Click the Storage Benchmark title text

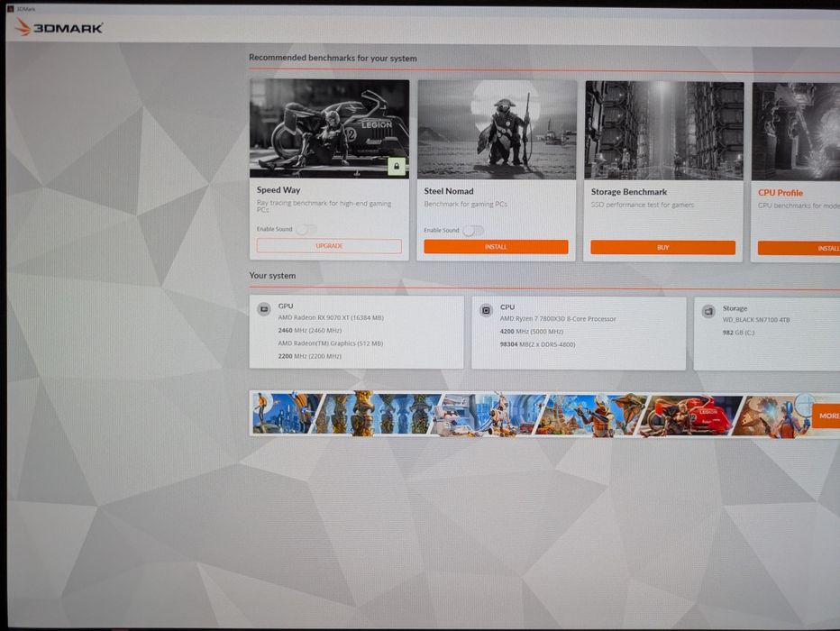point(629,192)
